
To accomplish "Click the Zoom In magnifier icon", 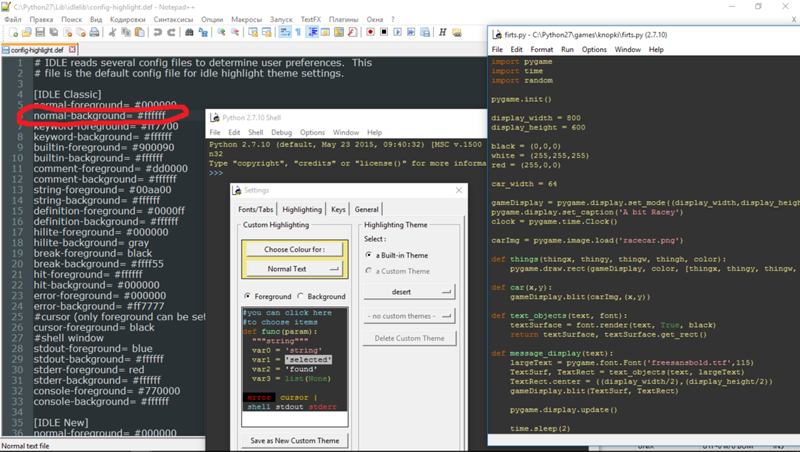I will (221, 32).
